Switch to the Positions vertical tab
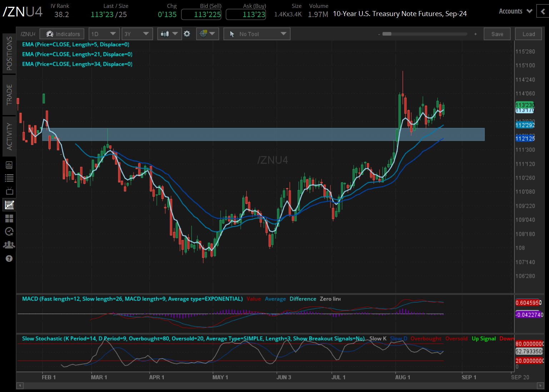This screenshot has height=392, width=549. click(9, 54)
